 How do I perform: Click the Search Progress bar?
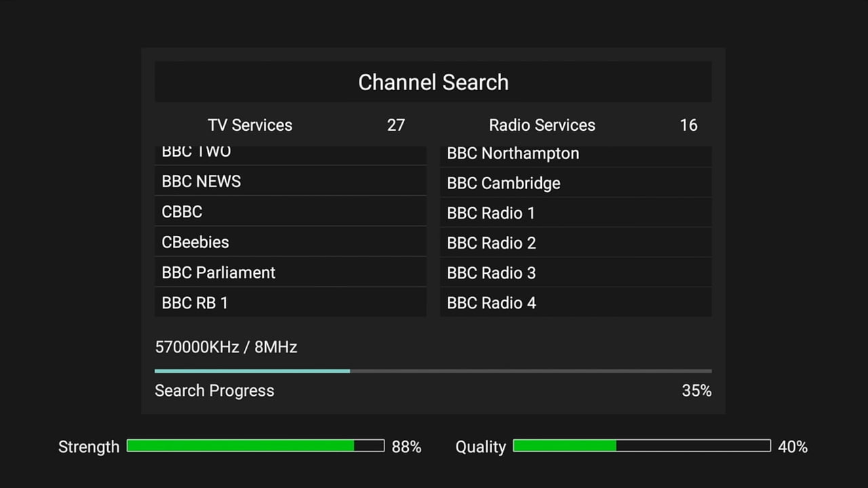[433, 371]
